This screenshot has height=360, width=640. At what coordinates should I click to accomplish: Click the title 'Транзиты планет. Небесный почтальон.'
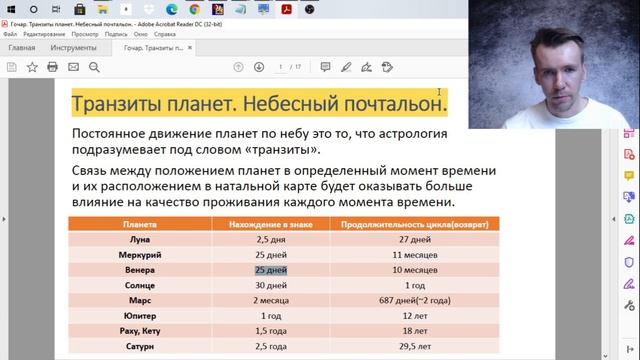(x=259, y=103)
